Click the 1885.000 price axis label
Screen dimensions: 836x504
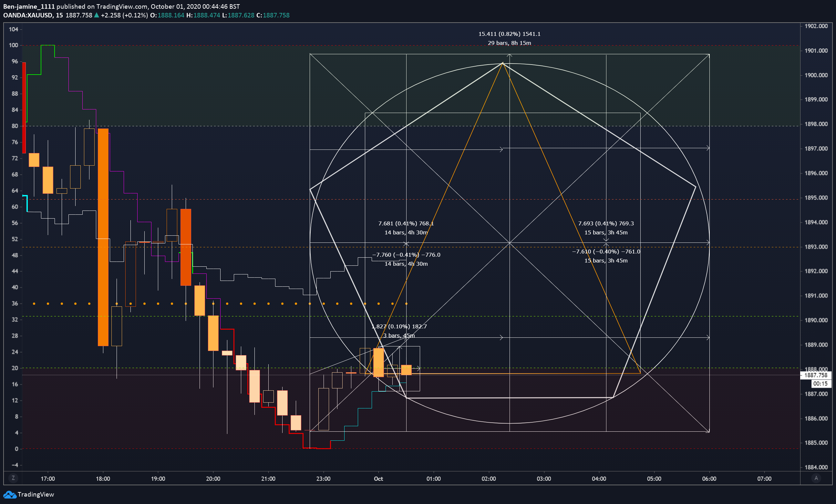816,443
